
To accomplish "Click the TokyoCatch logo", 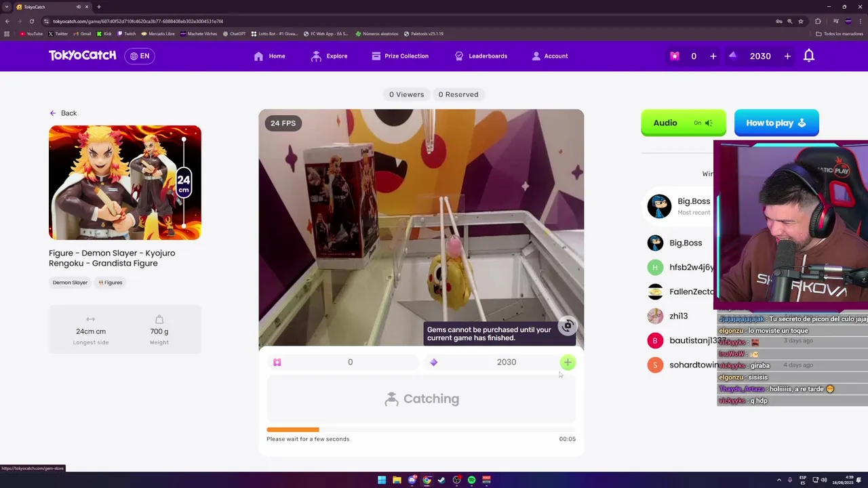I will (82, 56).
